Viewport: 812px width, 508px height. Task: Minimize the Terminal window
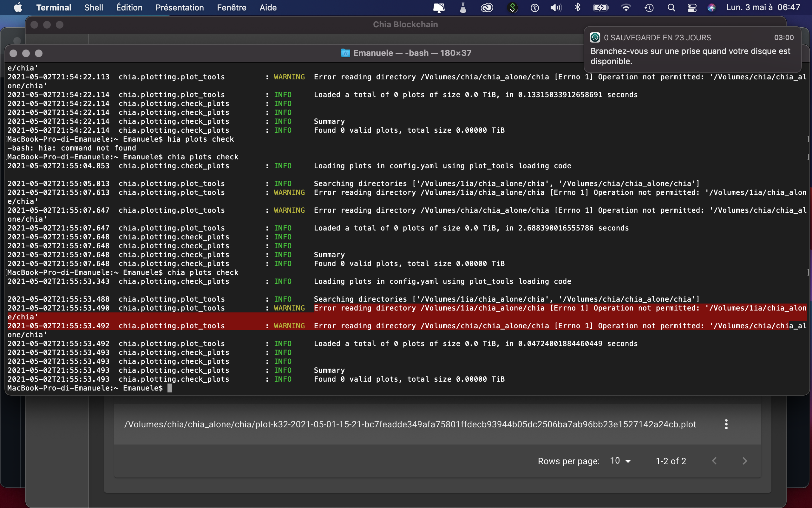[26, 53]
